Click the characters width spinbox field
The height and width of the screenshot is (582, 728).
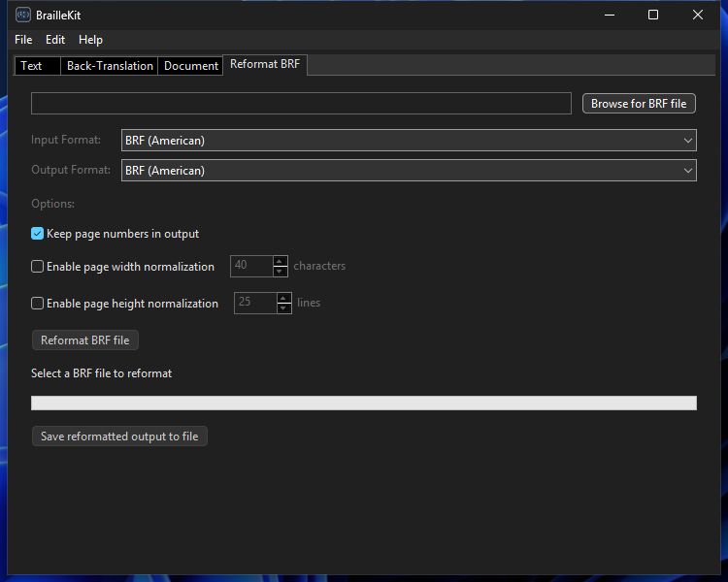[x=251, y=266]
